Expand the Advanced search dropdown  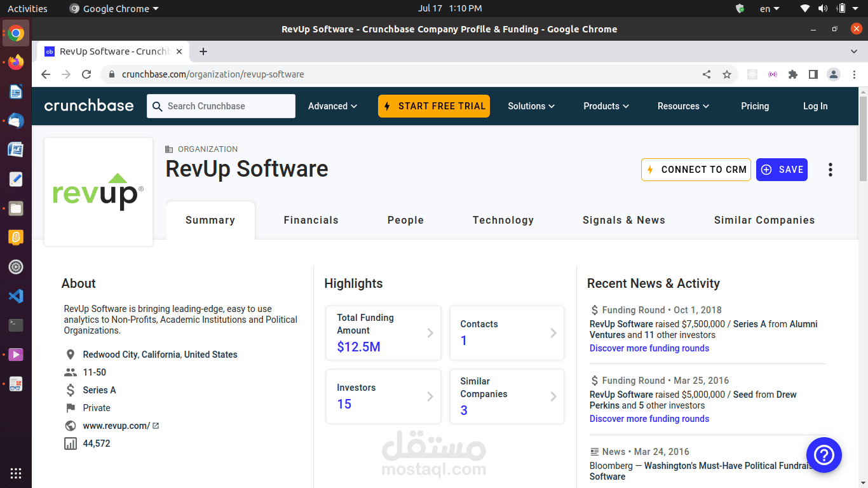tap(332, 106)
